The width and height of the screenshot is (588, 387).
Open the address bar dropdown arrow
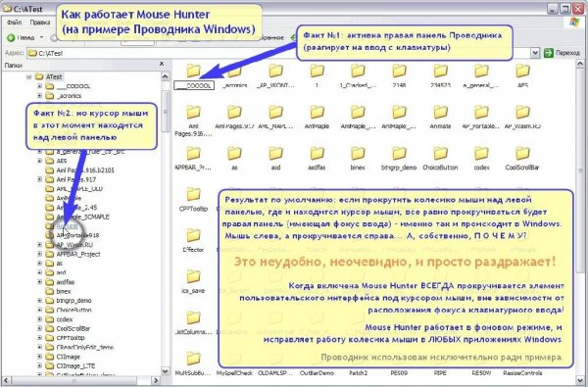(x=535, y=53)
